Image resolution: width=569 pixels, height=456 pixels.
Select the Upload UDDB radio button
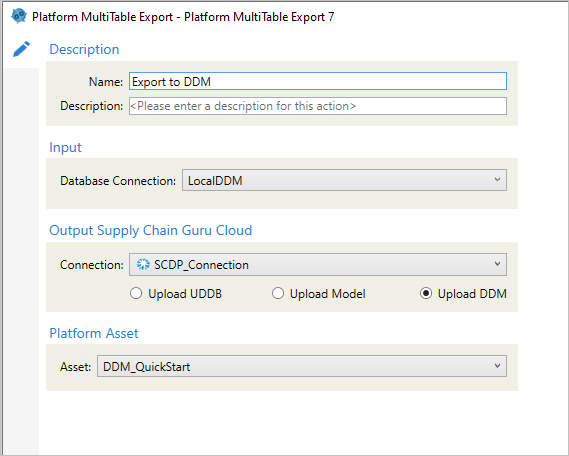(136, 293)
